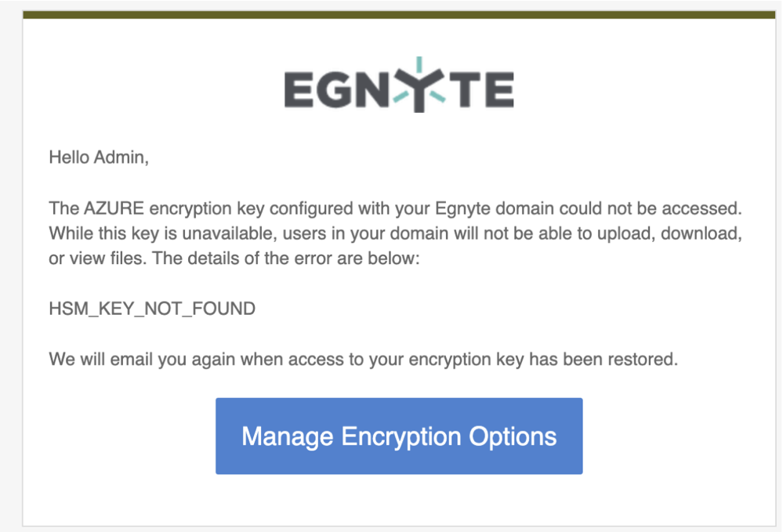Click the top teal tick of the starburst
Image resolution: width=783 pixels, height=532 pixels.
(x=419, y=63)
